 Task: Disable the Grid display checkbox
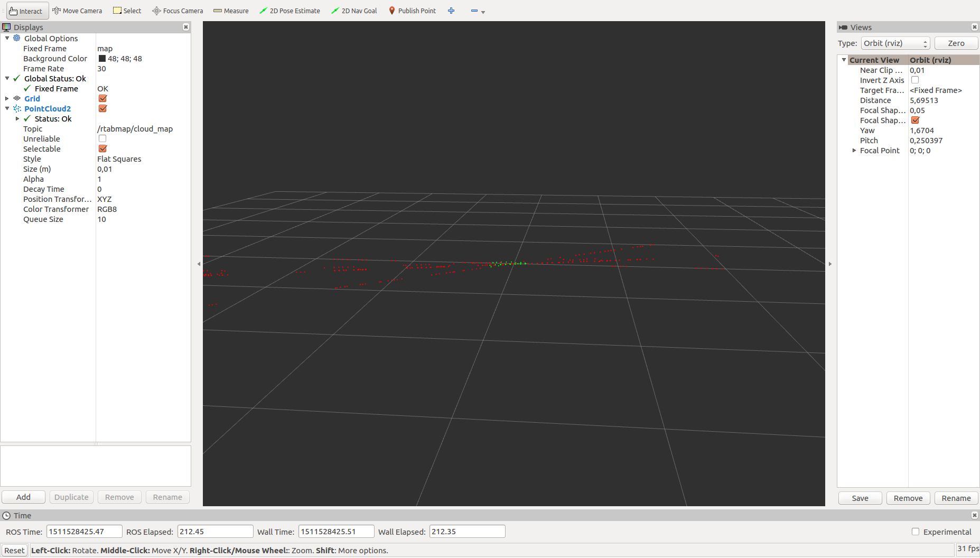(102, 98)
